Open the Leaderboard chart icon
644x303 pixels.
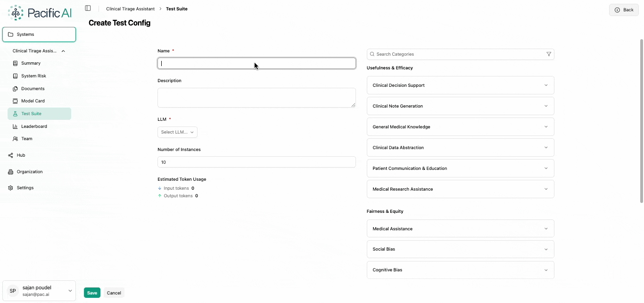[x=15, y=126]
